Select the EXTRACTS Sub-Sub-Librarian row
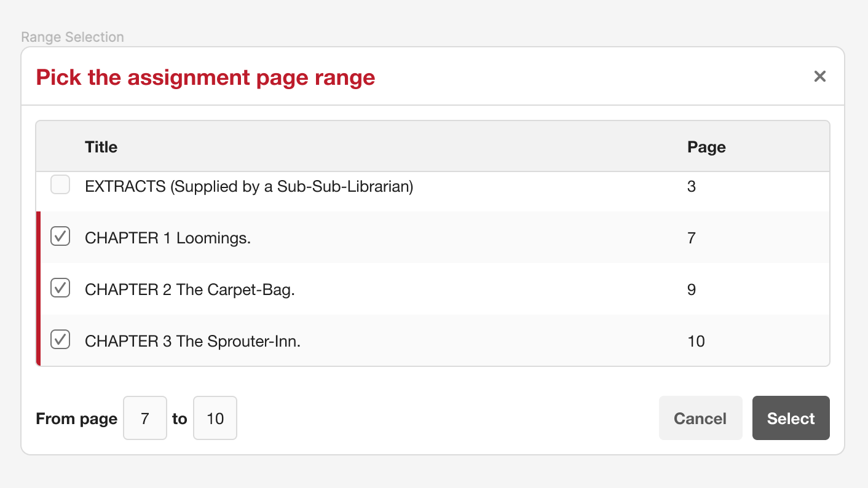The height and width of the screenshot is (488, 868). point(369,186)
